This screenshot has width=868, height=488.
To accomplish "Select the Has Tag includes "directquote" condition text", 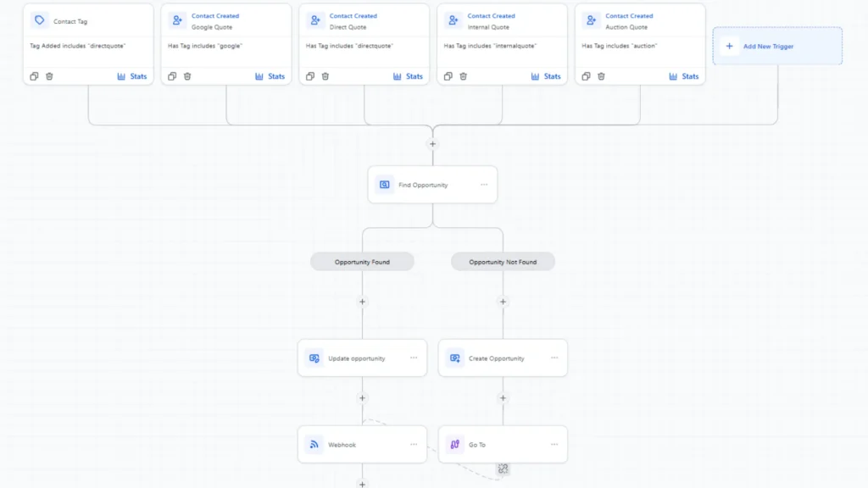I will (349, 46).
